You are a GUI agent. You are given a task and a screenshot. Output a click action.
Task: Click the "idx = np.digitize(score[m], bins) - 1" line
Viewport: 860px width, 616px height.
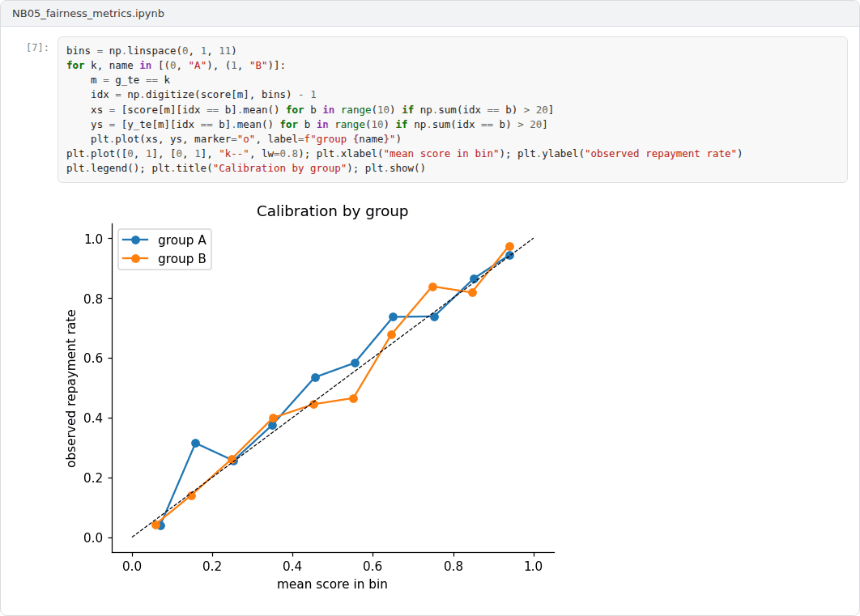tap(203, 95)
